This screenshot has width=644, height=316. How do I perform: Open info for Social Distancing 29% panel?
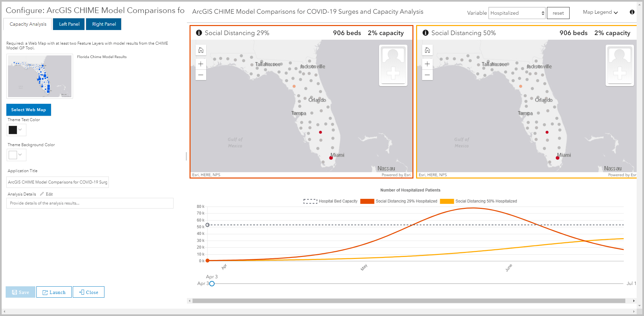(199, 33)
